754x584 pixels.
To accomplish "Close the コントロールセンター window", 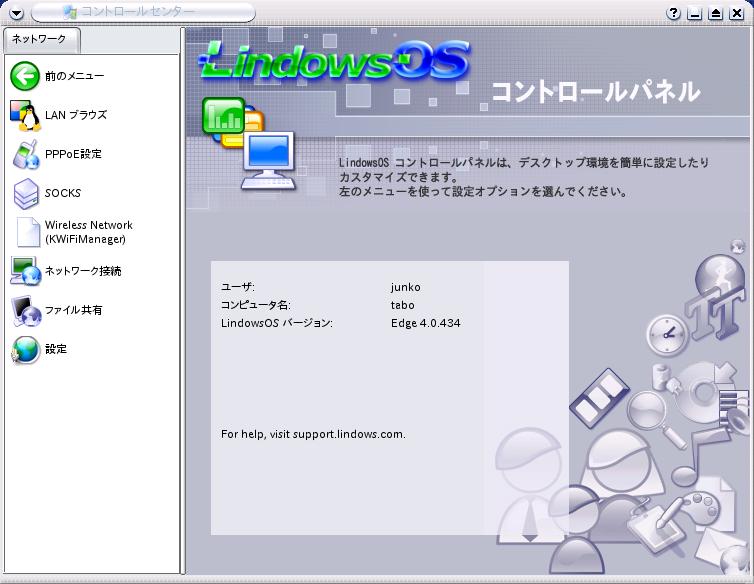I will point(737,13).
